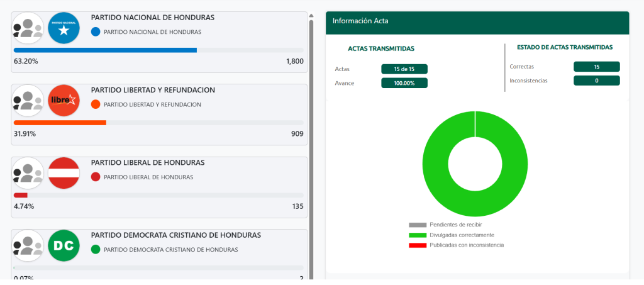Click red color dot for Partido Liberal
This screenshot has width=644, height=285.
(x=96, y=177)
